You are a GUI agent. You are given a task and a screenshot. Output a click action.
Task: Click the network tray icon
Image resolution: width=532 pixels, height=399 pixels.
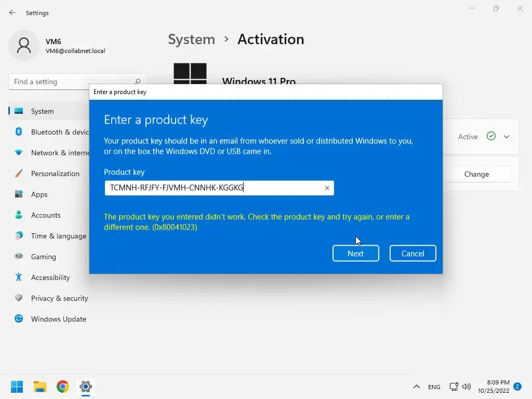(454, 387)
